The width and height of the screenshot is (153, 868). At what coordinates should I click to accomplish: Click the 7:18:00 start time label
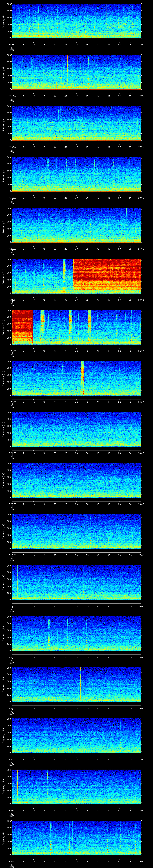click(12, 147)
